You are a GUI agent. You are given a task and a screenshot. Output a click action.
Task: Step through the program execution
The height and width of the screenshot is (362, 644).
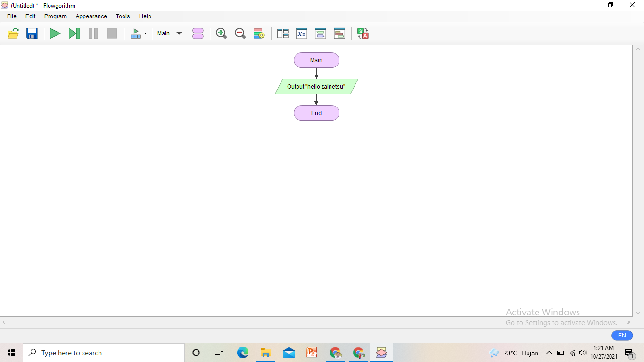point(74,33)
